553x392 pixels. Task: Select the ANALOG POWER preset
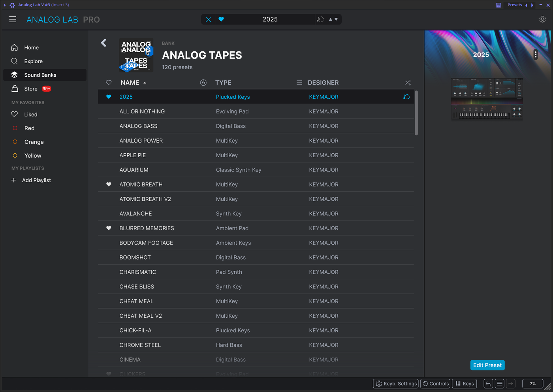click(256, 141)
